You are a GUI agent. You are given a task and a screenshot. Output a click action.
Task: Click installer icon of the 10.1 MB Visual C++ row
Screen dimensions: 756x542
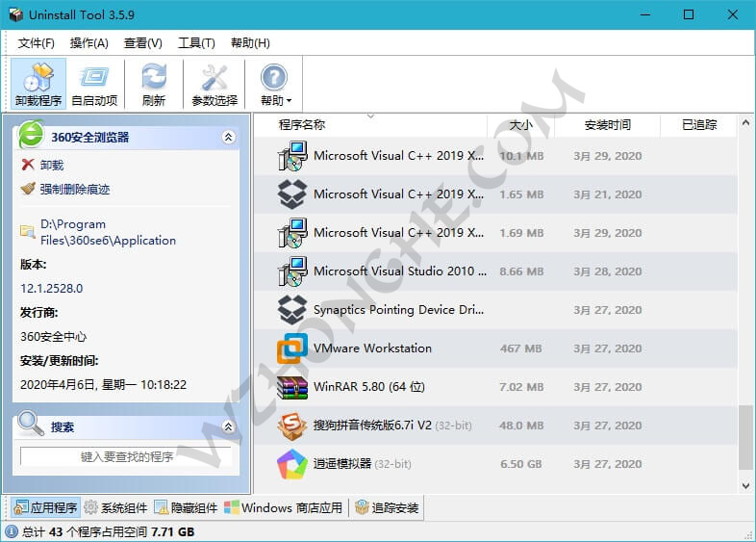pyautogui.click(x=292, y=156)
